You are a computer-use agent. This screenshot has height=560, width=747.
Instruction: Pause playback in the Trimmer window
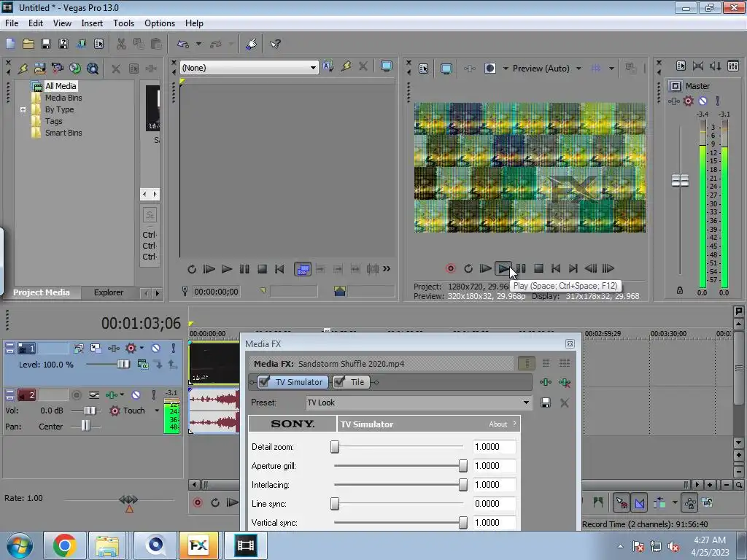click(x=244, y=269)
